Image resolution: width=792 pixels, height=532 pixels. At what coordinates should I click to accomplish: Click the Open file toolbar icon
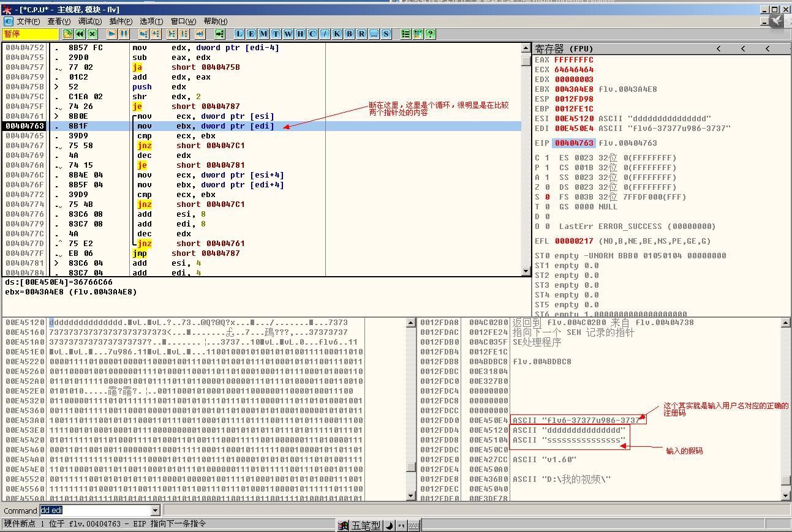coord(68,34)
